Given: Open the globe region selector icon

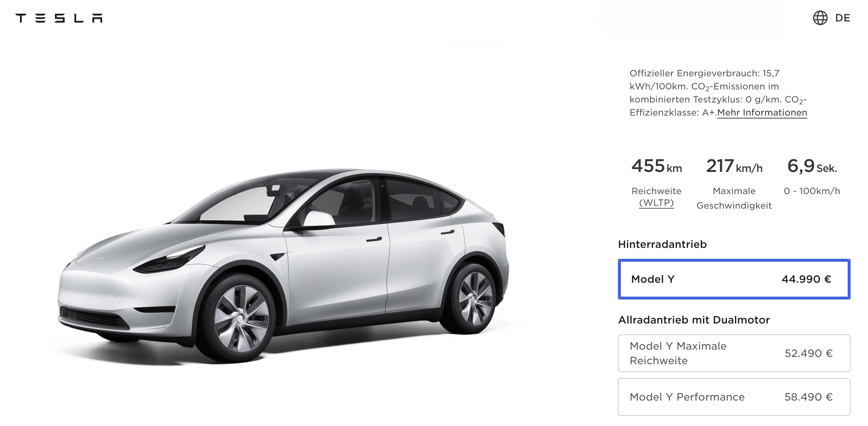Looking at the screenshot, I should (820, 18).
